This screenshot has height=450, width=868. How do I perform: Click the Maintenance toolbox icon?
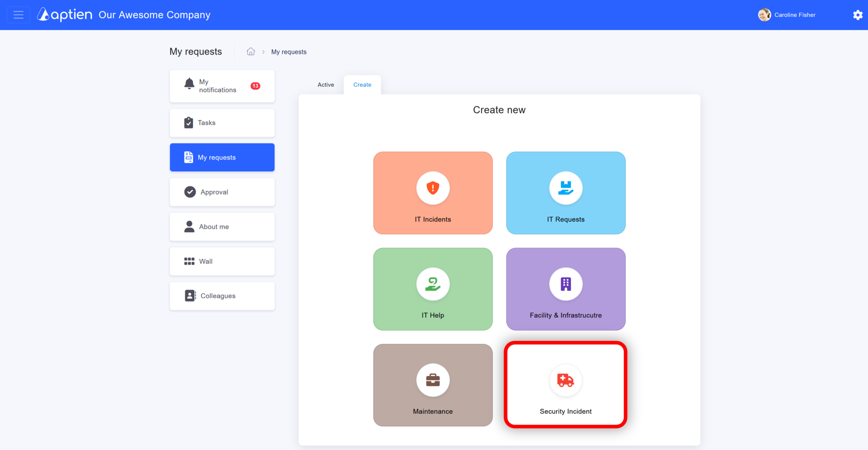click(433, 380)
